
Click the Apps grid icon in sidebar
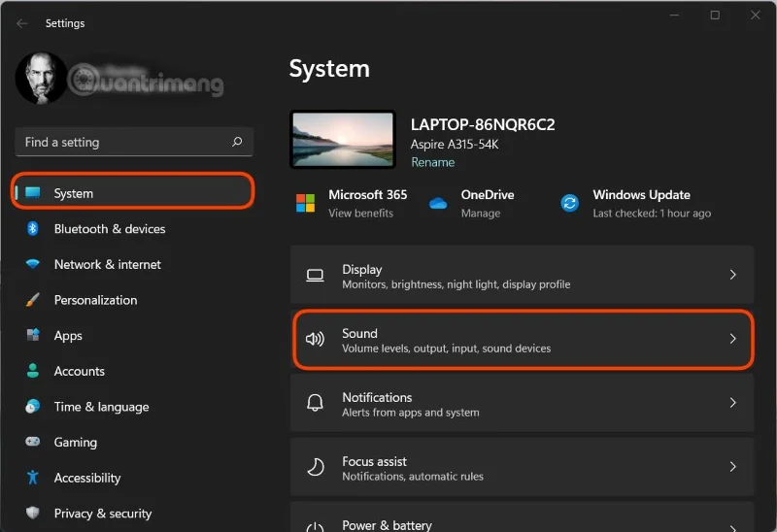point(33,335)
